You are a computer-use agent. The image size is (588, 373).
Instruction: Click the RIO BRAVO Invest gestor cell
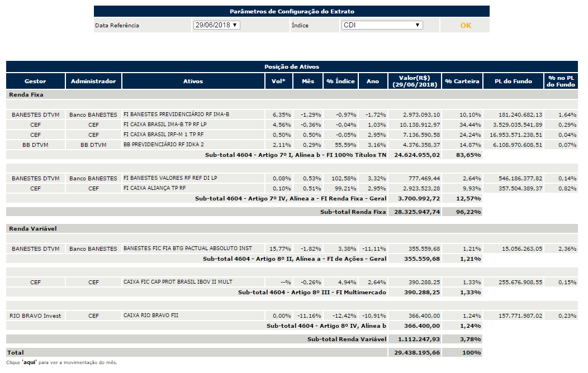35,315
